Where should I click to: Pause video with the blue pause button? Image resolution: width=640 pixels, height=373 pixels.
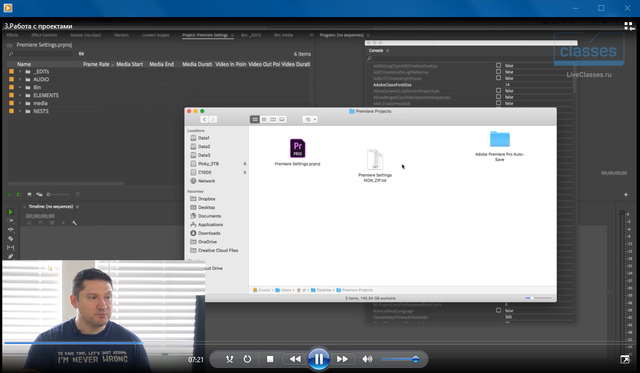319,359
